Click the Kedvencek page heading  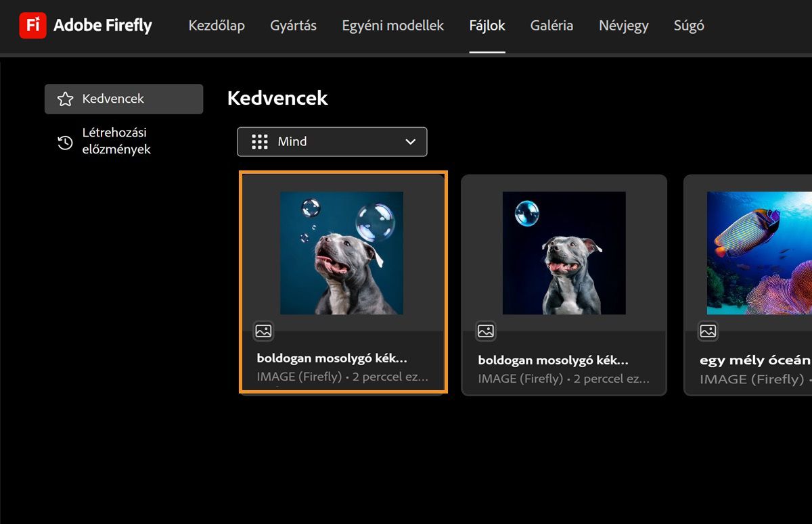point(277,98)
